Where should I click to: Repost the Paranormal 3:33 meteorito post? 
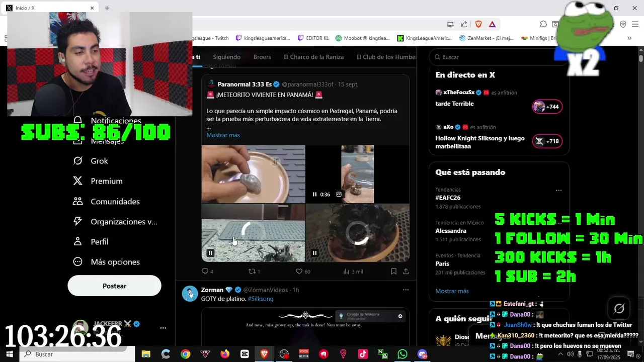(x=254, y=271)
